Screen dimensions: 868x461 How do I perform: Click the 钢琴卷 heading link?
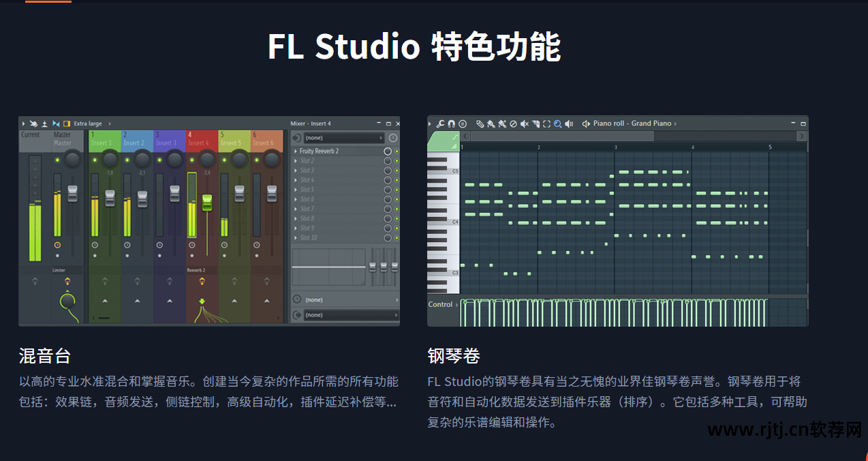pyautogui.click(x=454, y=355)
